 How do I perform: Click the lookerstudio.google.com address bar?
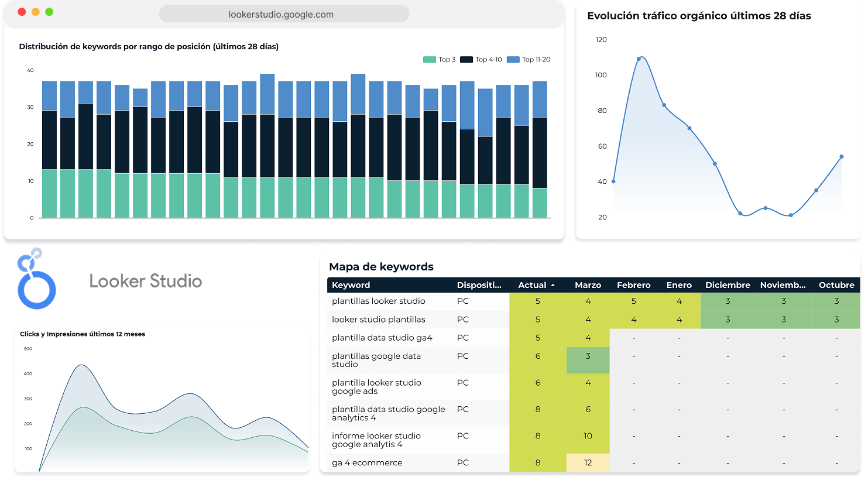point(284,14)
